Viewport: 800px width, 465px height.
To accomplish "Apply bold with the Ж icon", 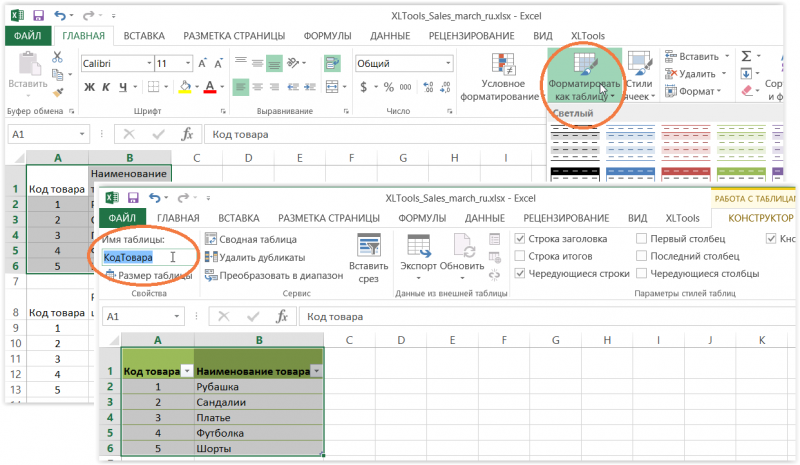I will click(88, 87).
